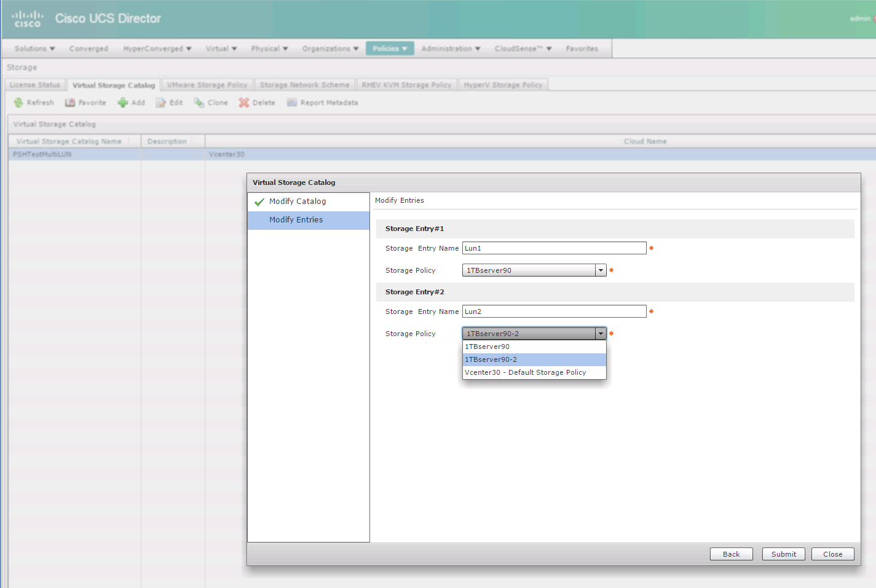Click the Cisco logo in the header
Image resolution: width=876 pixels, height=588 pixels.
pos(28,18)
